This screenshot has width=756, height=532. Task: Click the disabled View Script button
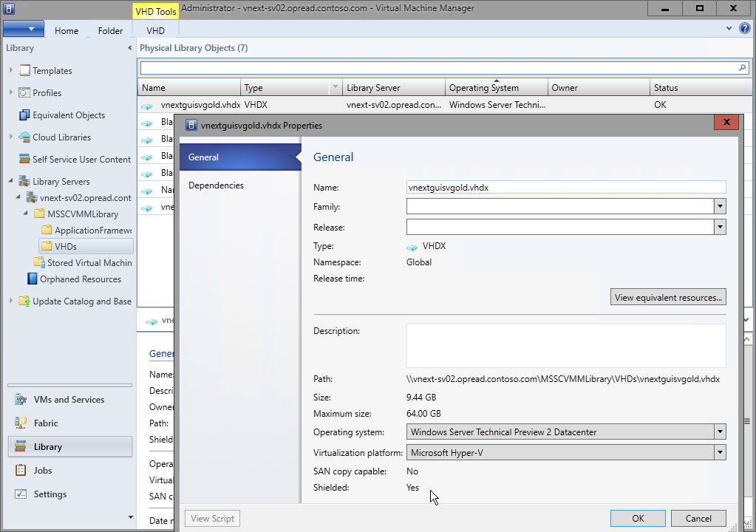[212, 518]
